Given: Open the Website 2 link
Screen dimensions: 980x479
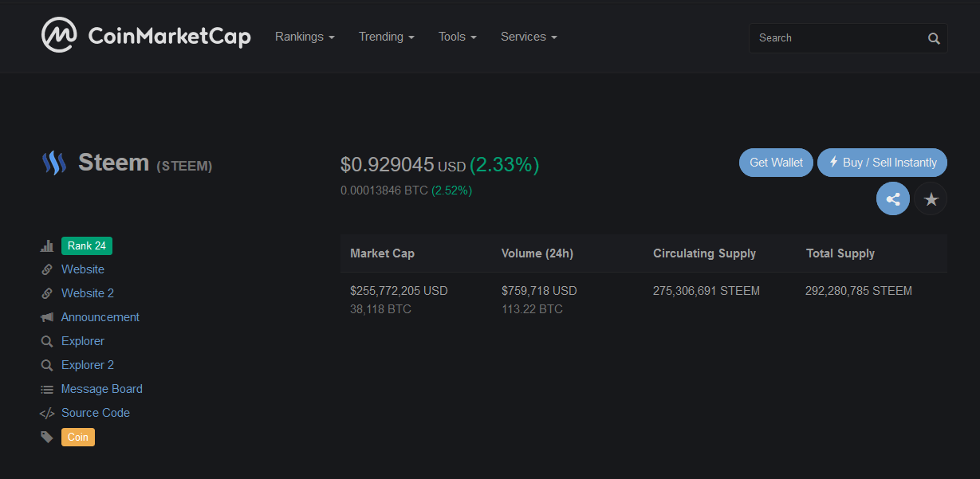Looking at the screenshot, I should click(88, 293).
